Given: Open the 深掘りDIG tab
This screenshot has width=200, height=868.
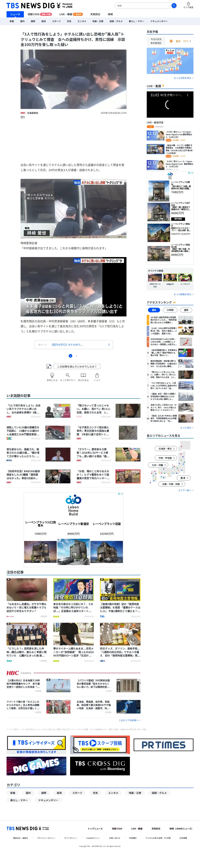Looking at the screenshot, I should (x=40, y=14).
